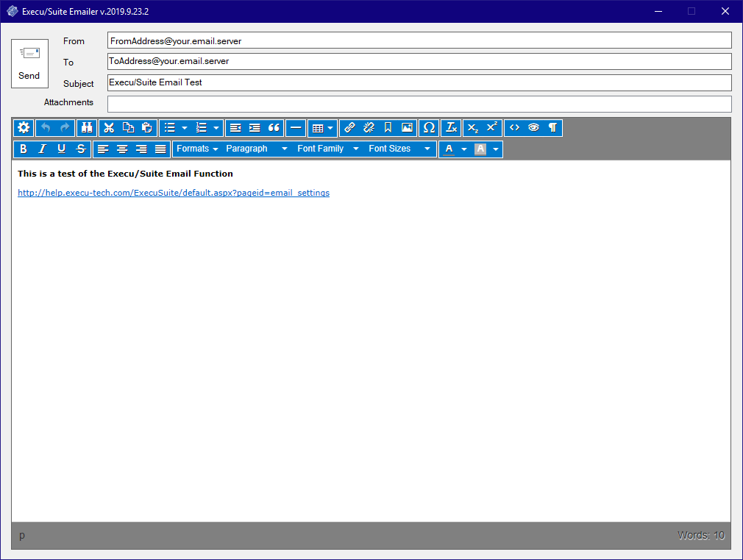This screenshot has width=743, height=560.
Task: Preview the email with eye icon
Action: [x=533, y=127]
